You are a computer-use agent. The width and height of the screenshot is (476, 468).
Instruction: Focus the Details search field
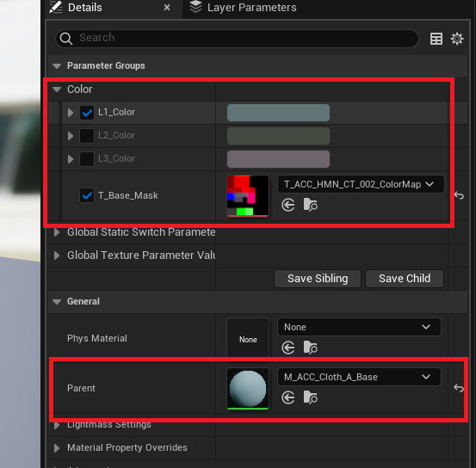[237, 39]
